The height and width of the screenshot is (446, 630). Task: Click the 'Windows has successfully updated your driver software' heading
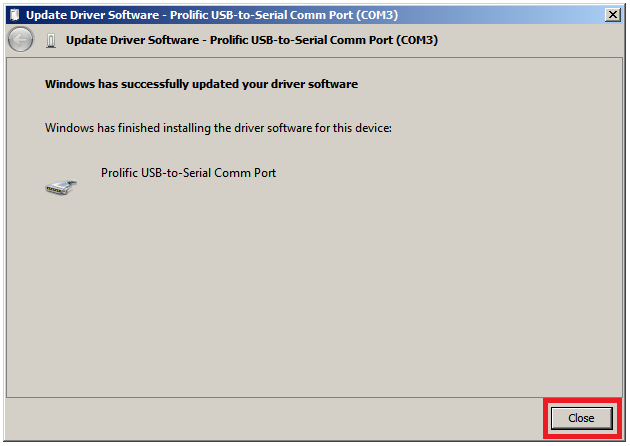[201, 84]
